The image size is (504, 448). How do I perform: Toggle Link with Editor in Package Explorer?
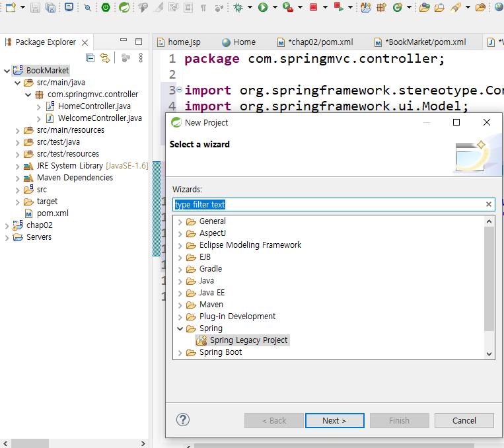105,58
